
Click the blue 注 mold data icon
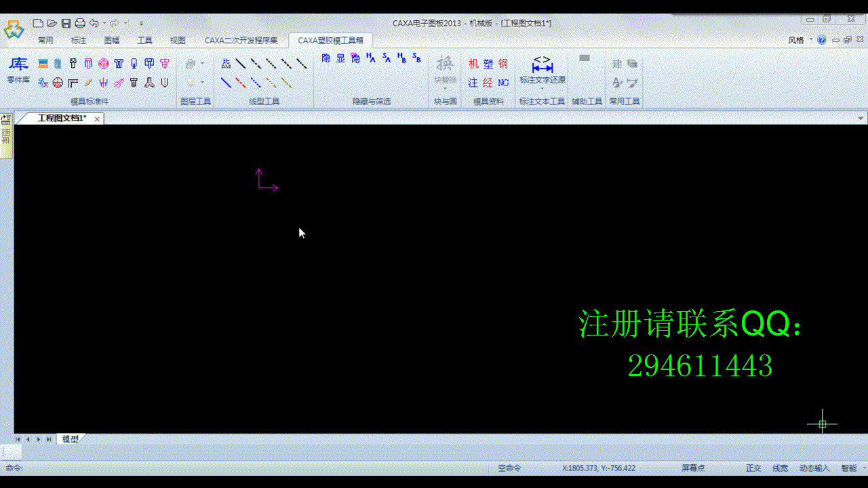(x=473, y=83)
